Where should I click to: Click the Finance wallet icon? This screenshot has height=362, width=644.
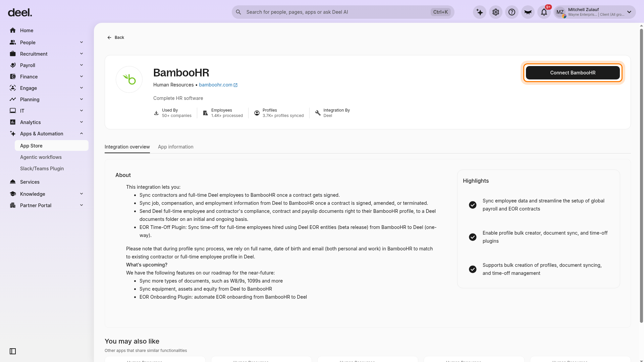click(x=13, y=77)
